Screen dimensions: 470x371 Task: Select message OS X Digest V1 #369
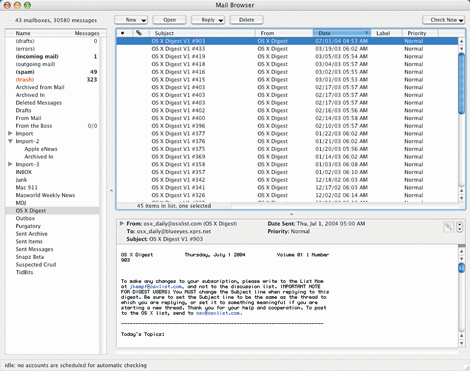tap(287, 156)
